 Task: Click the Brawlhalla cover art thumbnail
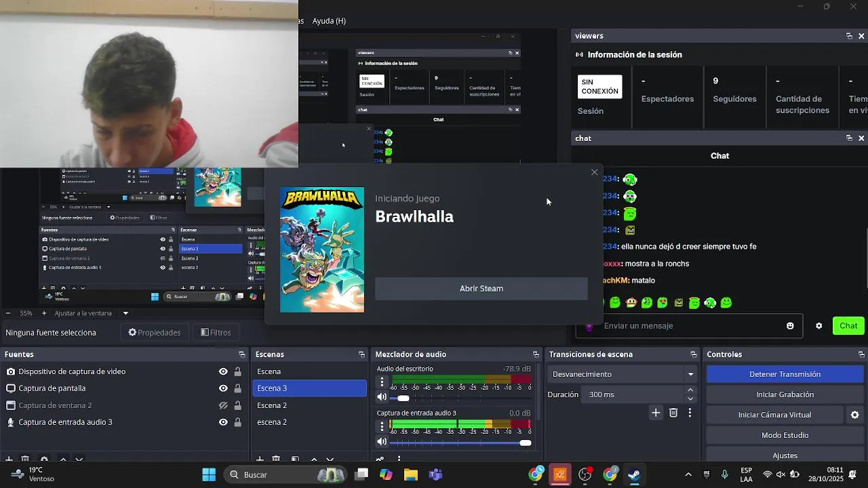[x=322, y=250]
